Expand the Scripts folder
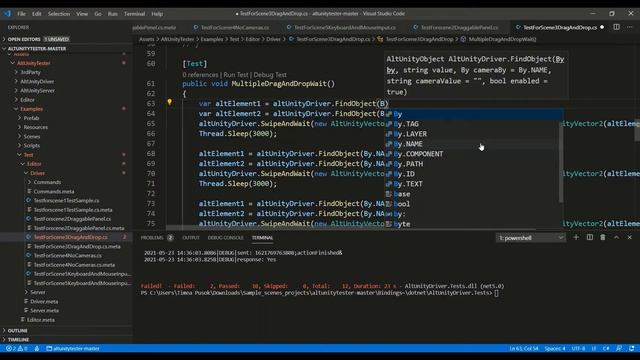640x360 pixels. click(31, 146)
